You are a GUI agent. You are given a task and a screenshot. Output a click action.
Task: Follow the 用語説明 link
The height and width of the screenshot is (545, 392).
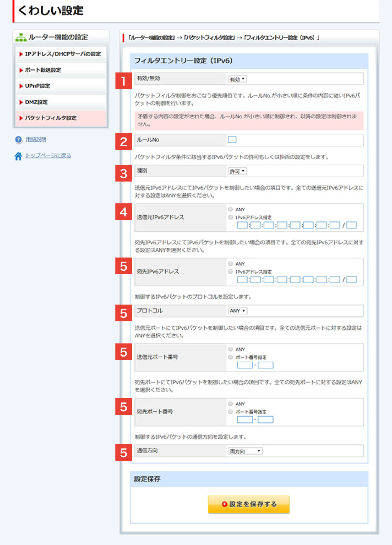coord(36,140)
